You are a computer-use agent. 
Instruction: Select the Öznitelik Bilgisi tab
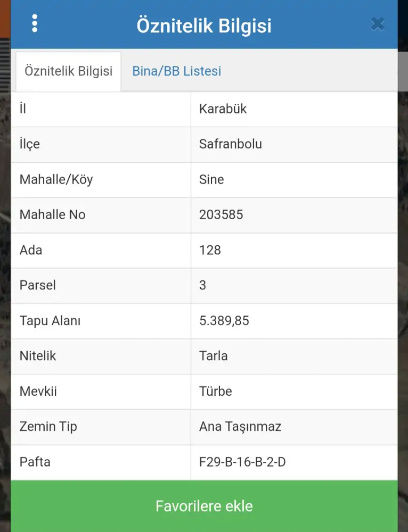click(x=68, y=71)
